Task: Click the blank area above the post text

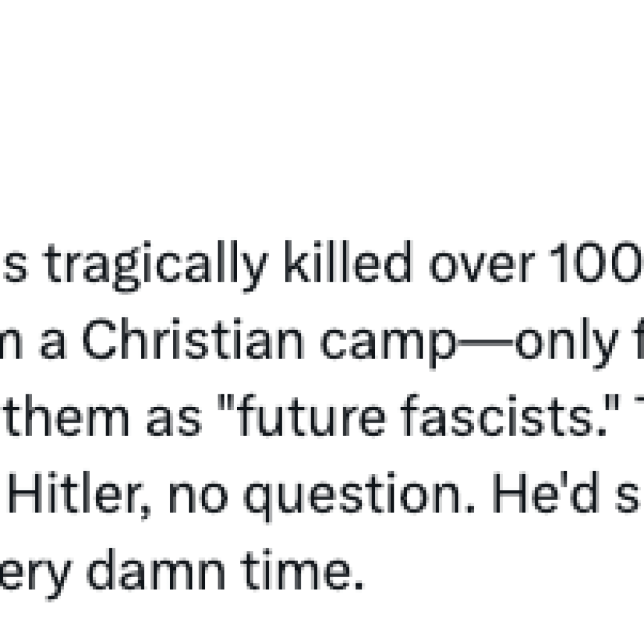Action: click(x=322, y=113)
